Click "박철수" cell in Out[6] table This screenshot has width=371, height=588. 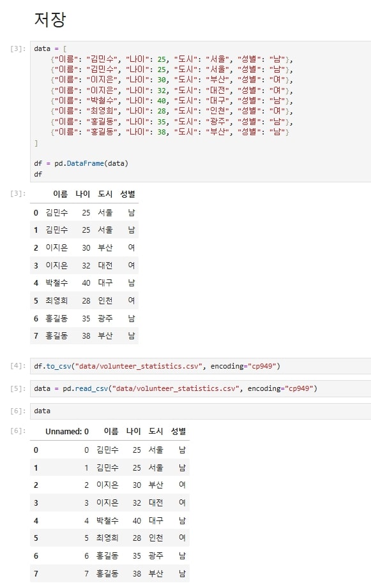[107, 520]
